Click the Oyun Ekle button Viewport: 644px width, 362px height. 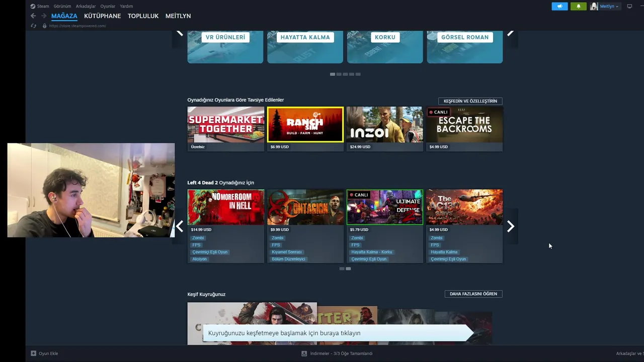tap(44, 353)
